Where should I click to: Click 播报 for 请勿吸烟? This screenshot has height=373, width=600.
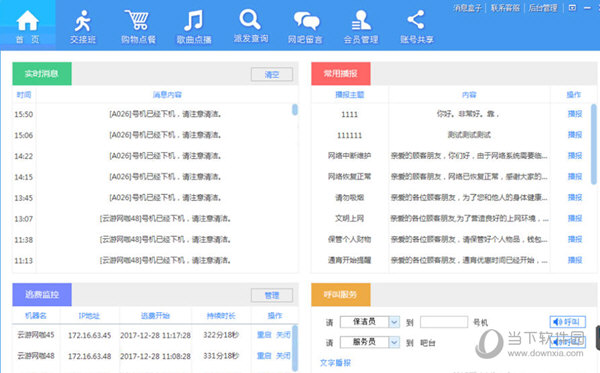tap(575, 197)
